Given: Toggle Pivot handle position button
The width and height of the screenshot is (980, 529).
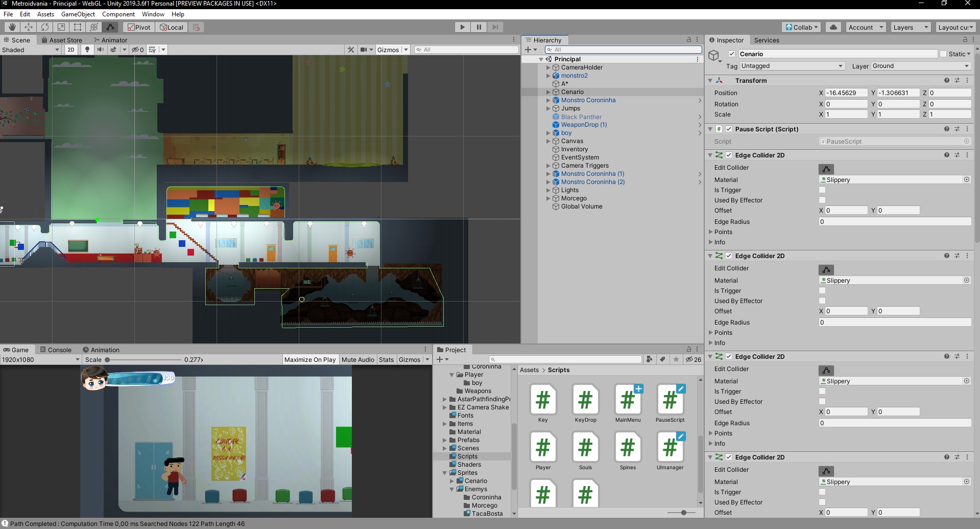Looking at the screenshot, I should click(139, 27).
